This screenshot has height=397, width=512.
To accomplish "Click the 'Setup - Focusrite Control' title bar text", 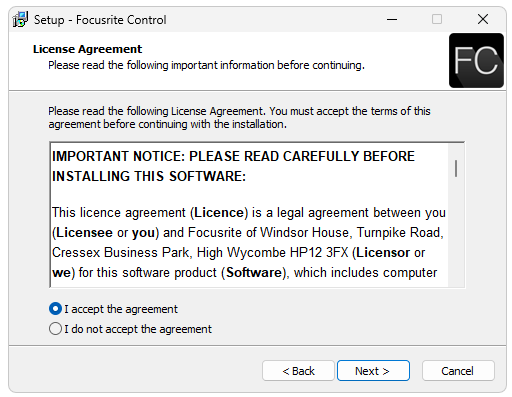I will point(100,20).
